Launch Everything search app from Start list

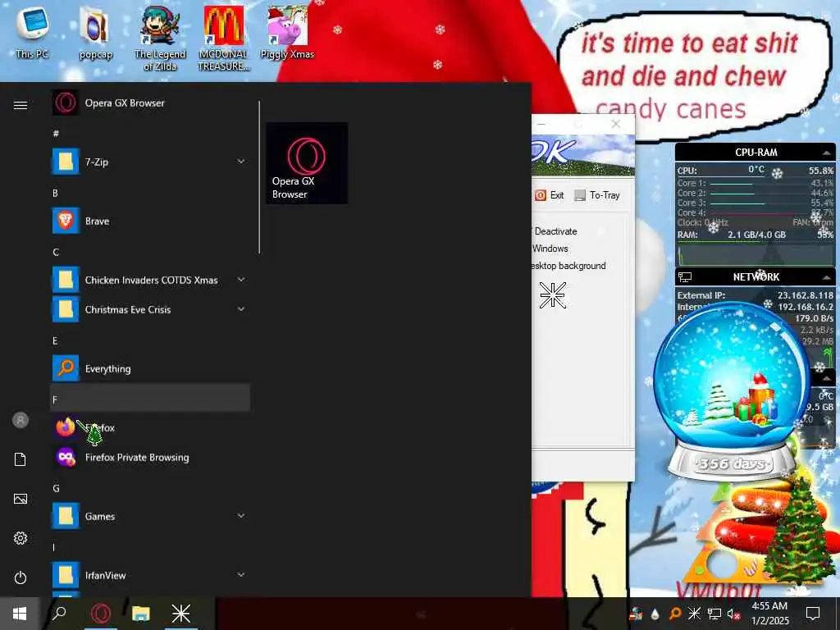click(x=150, y=368)
